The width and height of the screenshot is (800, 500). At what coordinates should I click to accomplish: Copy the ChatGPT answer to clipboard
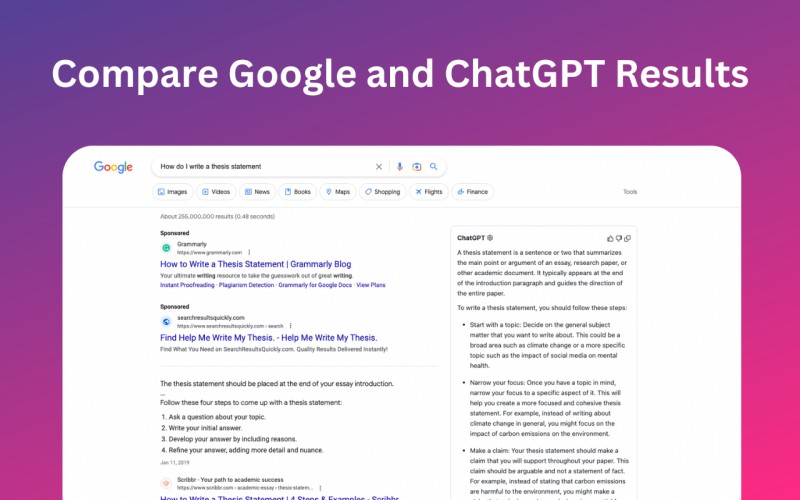click(628, 238)
